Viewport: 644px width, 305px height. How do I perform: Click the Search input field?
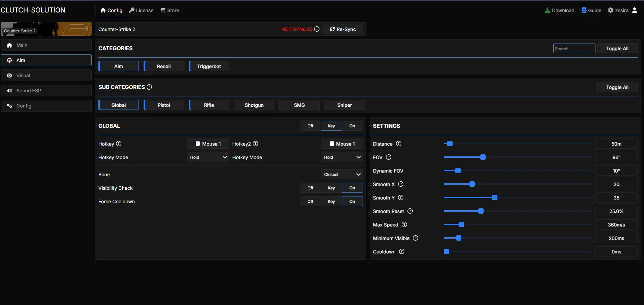click(574, 49)
